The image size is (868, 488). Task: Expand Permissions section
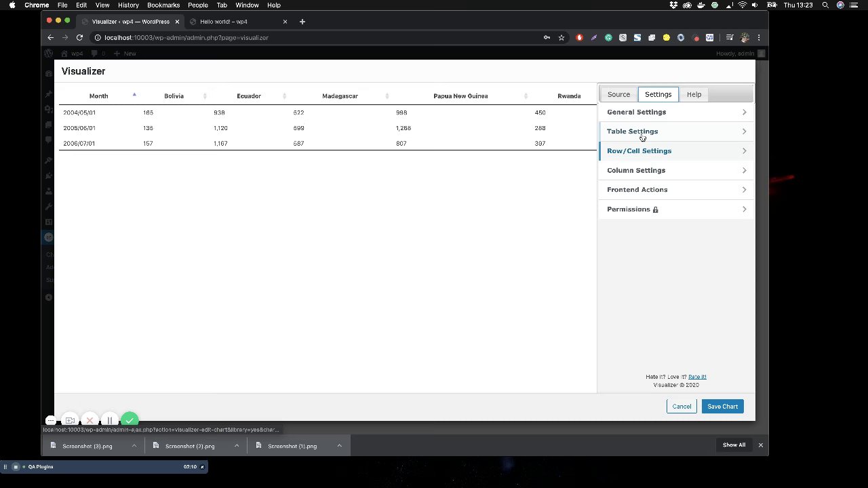click(676, 209)
